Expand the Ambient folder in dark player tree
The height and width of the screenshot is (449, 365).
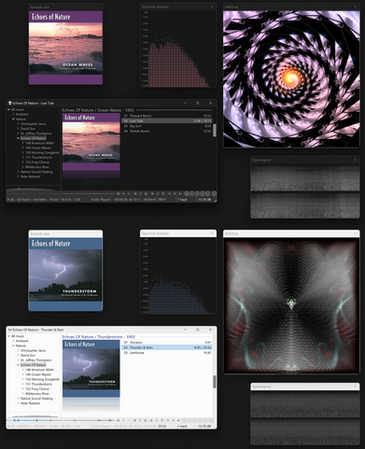[14, 114]
